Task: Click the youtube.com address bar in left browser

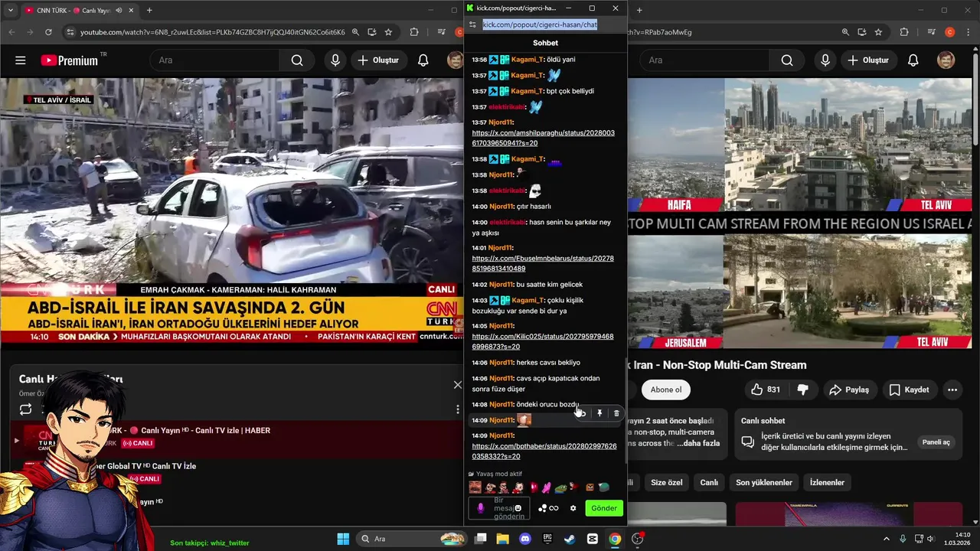Action: click(213, 32)
